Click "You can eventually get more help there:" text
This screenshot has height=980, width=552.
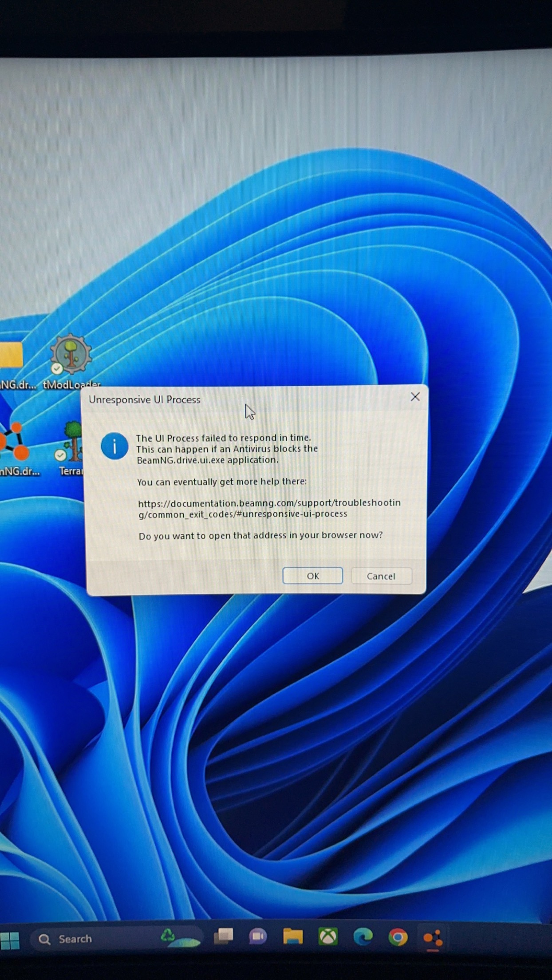pos(222,482)
